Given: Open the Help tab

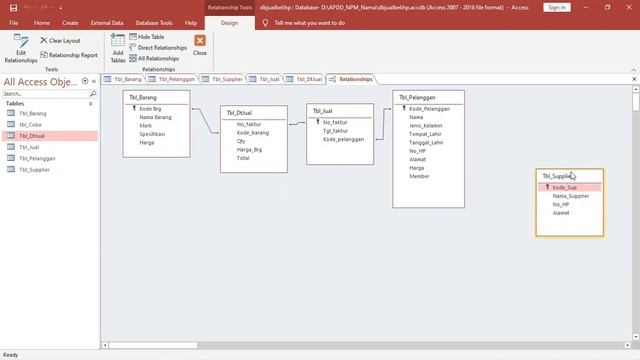Looking at the screenshot, I should (x=191, y=23).
